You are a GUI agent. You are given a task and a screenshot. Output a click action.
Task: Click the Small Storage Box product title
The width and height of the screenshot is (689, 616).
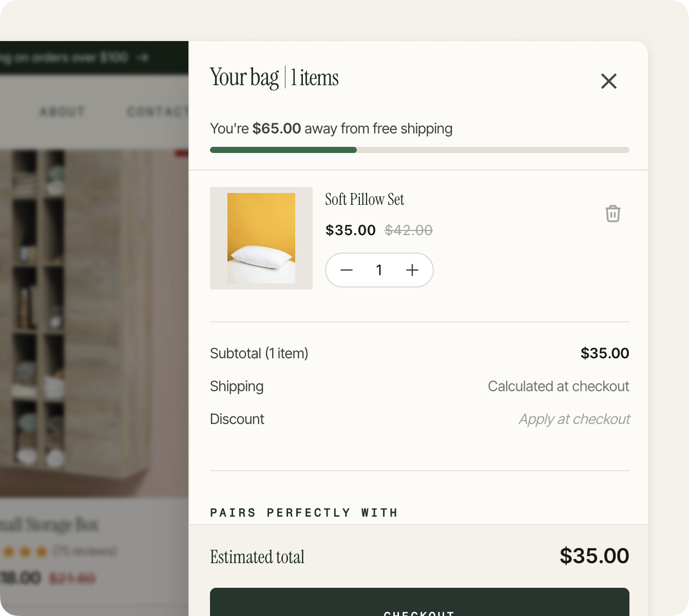pyautogui.click(x=49, y=525)
